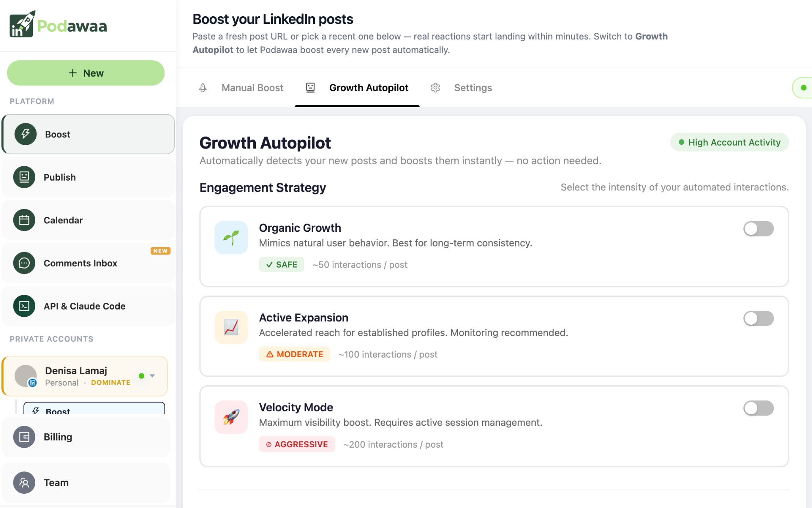Viewport: 812px width, 508px height.
Task: Click the chart Active Expansion icon
Action: (231, 327)
